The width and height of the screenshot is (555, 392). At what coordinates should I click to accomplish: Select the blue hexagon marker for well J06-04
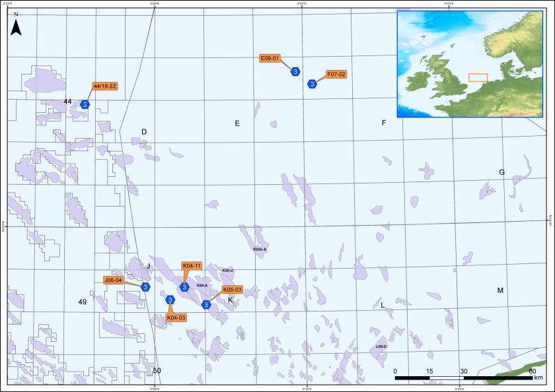145,287
